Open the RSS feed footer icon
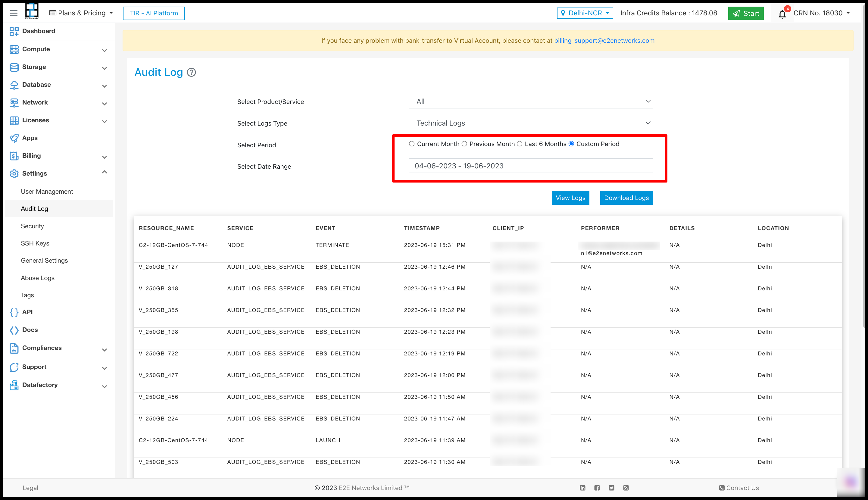868x500 pixels. (626, 488)
